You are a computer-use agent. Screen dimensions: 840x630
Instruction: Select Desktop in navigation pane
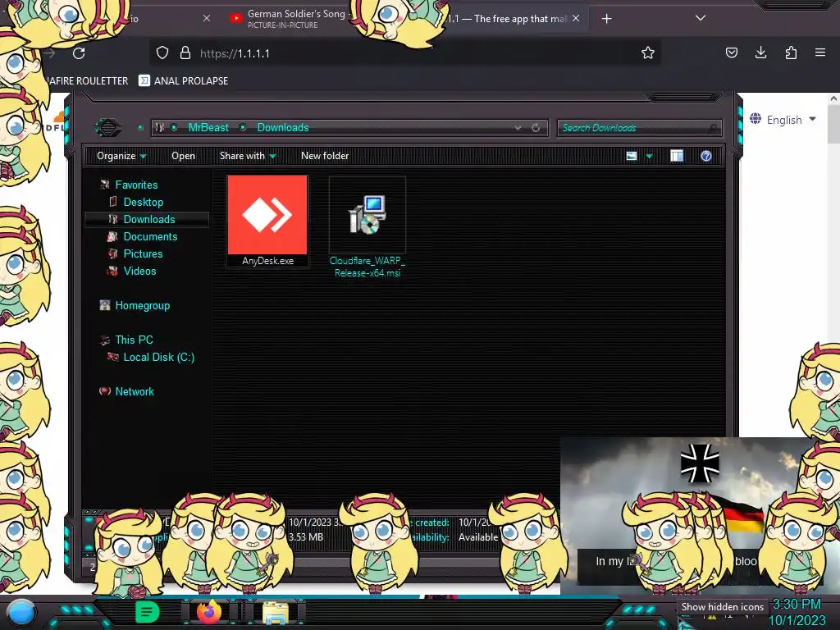pyautogui.click(x=143, y=202)
